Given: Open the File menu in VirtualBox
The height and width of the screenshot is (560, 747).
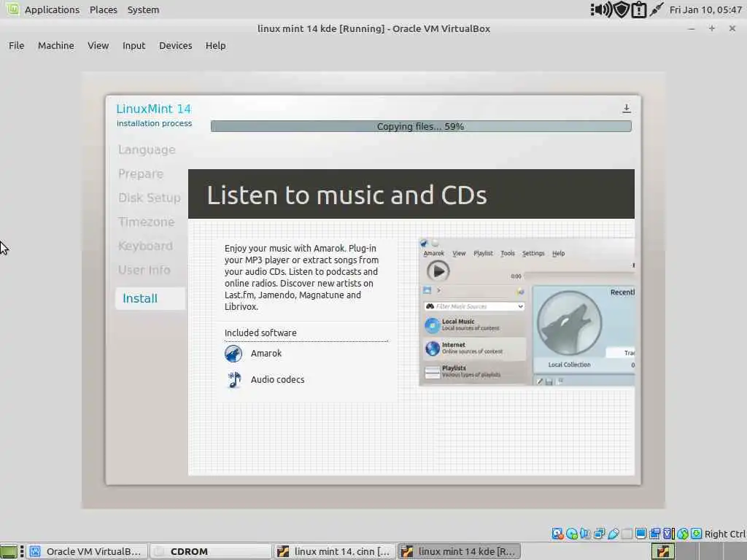Looking at the screenshot, I should [x=16, y=46].
